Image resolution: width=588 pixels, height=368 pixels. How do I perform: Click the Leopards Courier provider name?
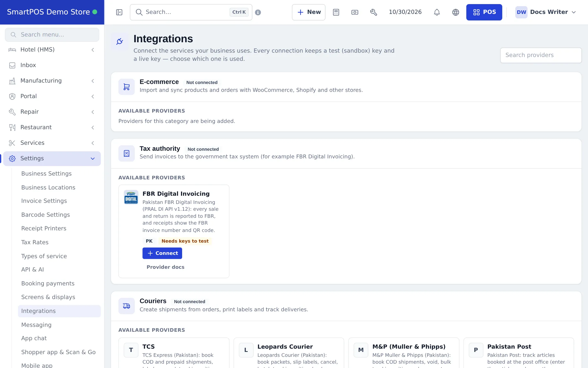pyautogui.click(x=285, y=347)
